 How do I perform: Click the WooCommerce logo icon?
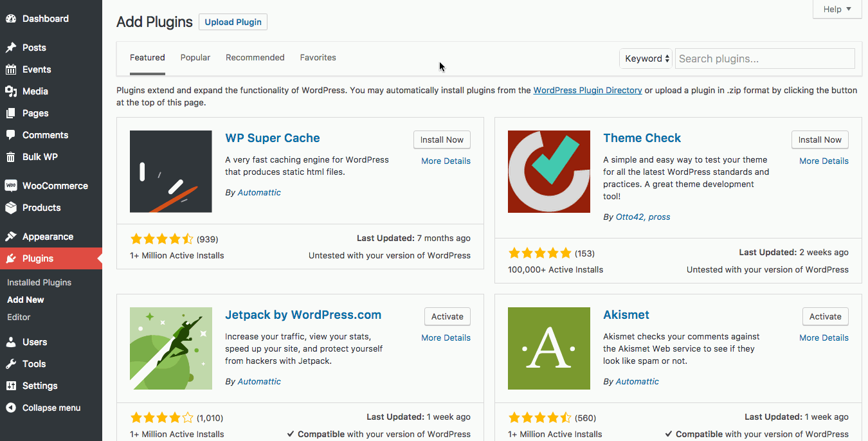[11, 186]
